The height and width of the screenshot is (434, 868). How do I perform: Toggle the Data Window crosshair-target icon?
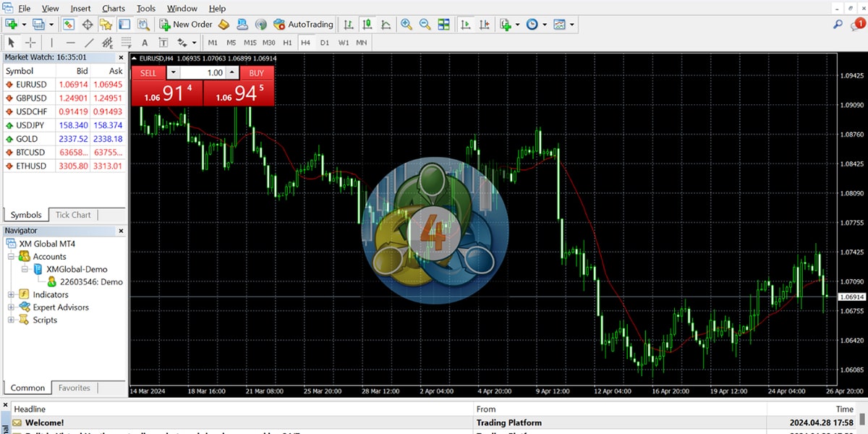88,24
